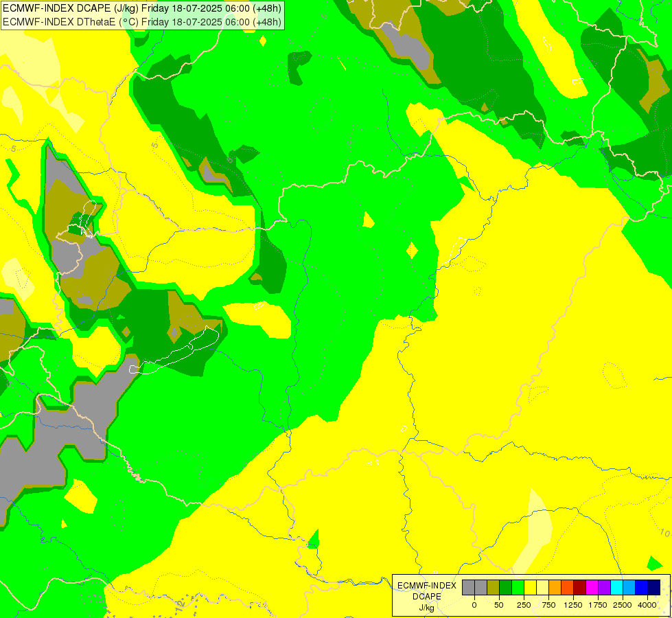Select the pure blue legend swatch before 4000
The height and width of the screenshot is (618, 672).
coord(641,587)
